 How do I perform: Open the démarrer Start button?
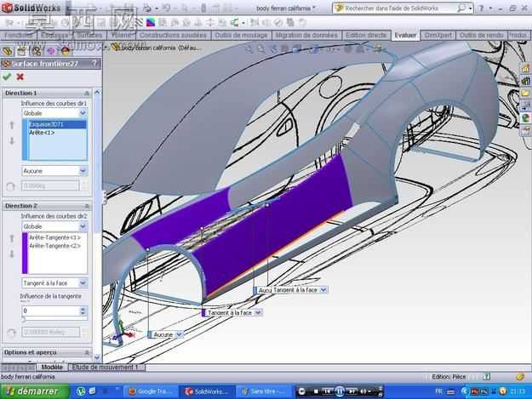(x=34, y=391)
